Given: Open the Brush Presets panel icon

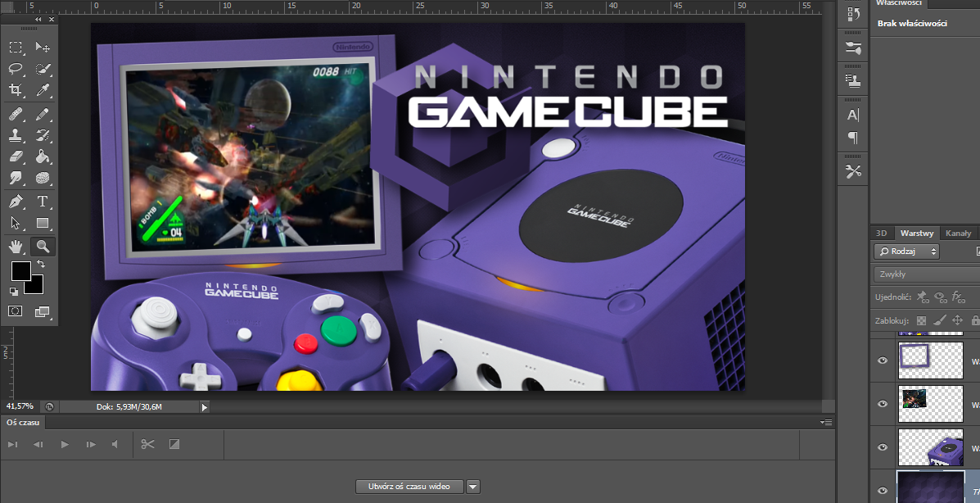Looking at the screenshot, I should [x=853, y=48].
